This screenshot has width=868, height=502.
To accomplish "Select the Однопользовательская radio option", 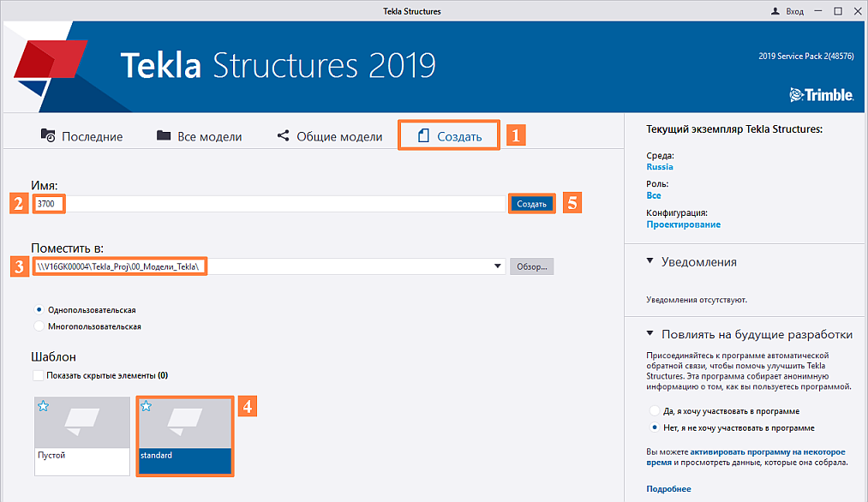I will 39,310.
